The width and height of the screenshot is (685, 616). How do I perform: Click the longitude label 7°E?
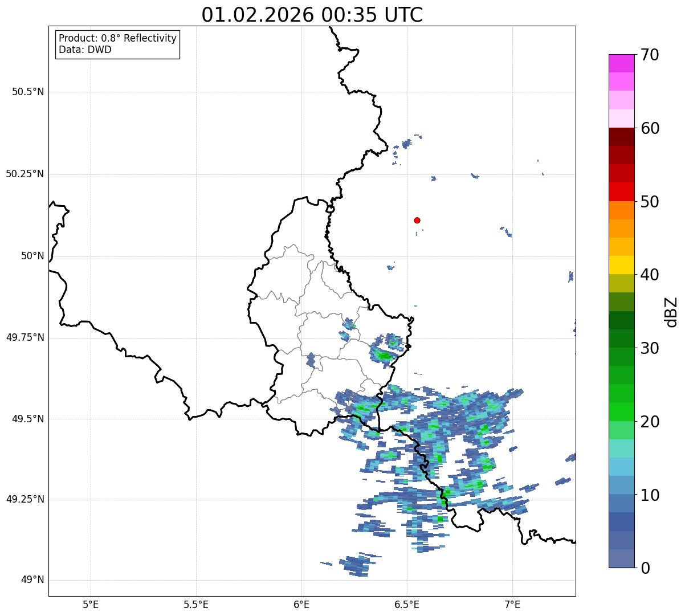[x=512, y=604]
